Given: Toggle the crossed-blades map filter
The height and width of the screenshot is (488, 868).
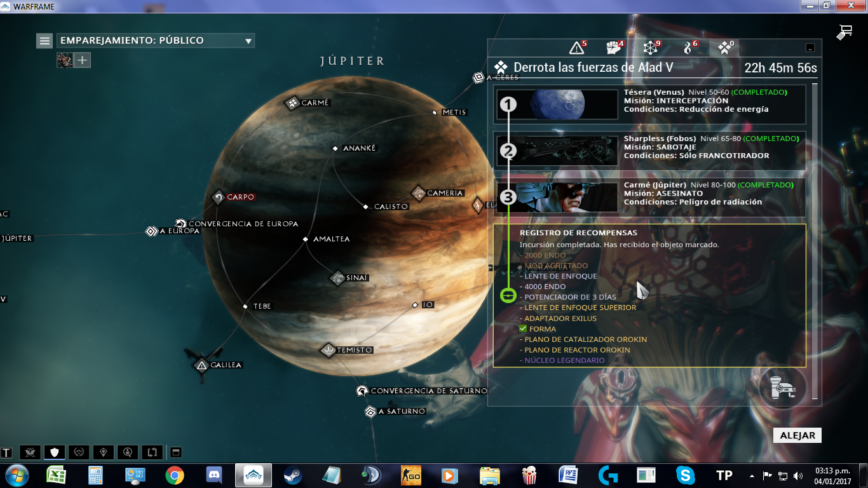Looking at the screenshot, I should tap(30, 452).
